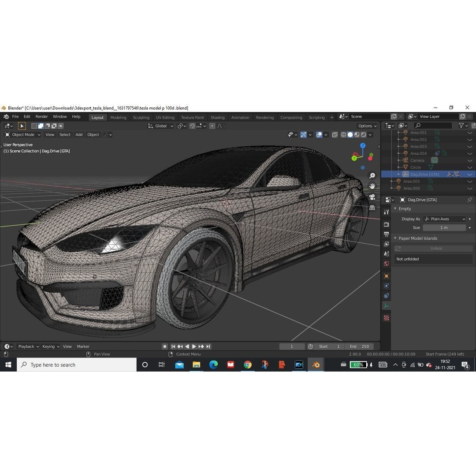Viewport: 476px width, 476px height.
Task: Click the Size 1 m field
Action: pyautogui.click(x=444, y=228)
